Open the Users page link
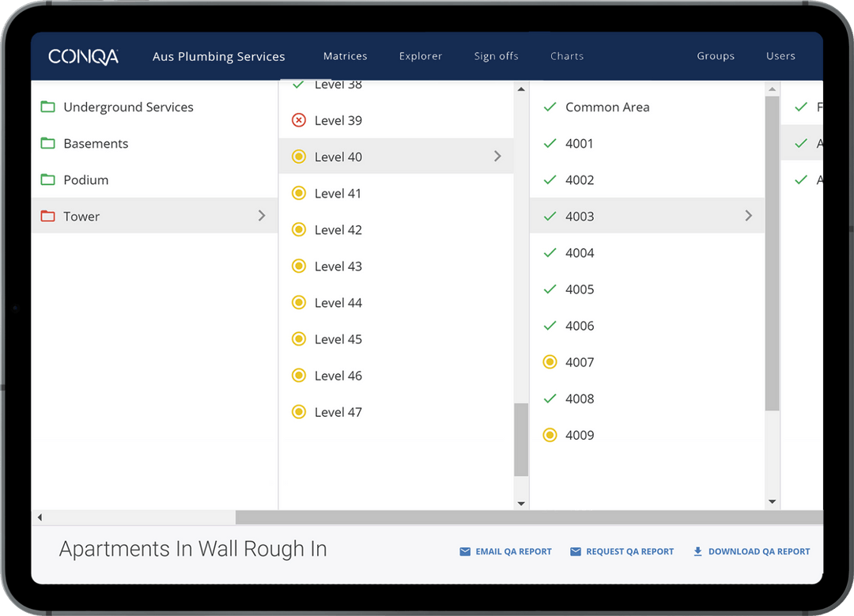This screenshot has width=854, height=616. (x=780, y=56)
